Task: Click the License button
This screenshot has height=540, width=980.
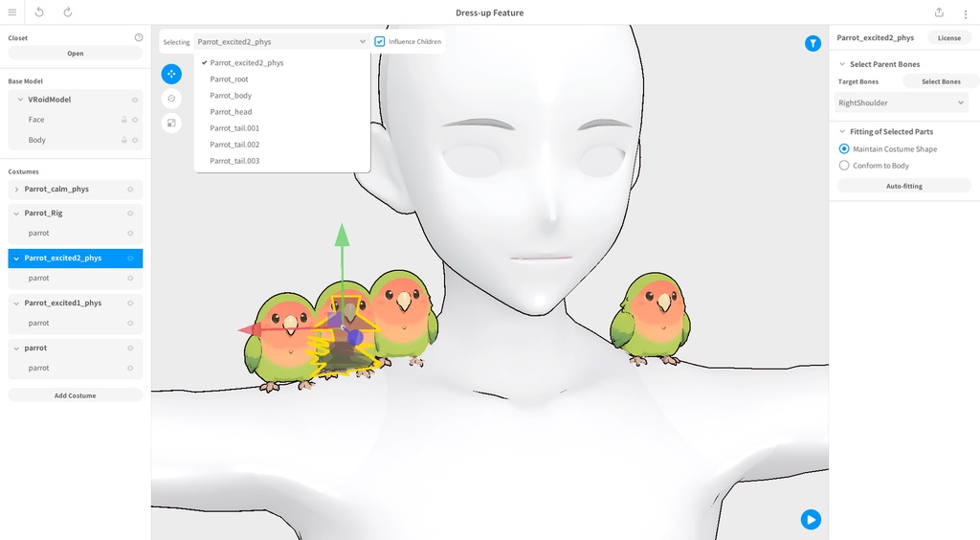Action: coord(948,38)
